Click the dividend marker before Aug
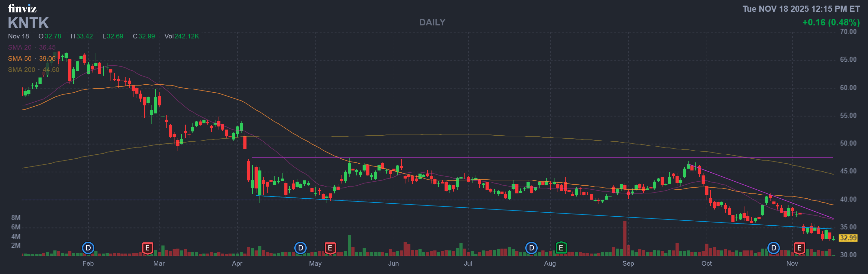 (531, 248)
